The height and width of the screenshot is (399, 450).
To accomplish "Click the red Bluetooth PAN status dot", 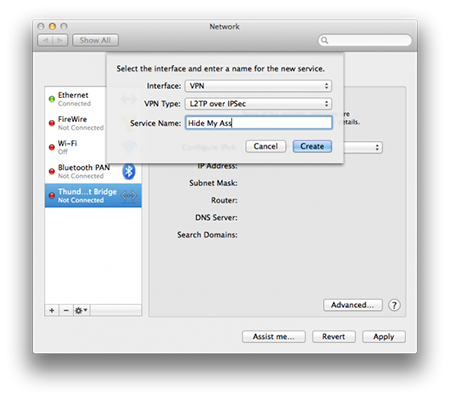I will pos(52,171).
